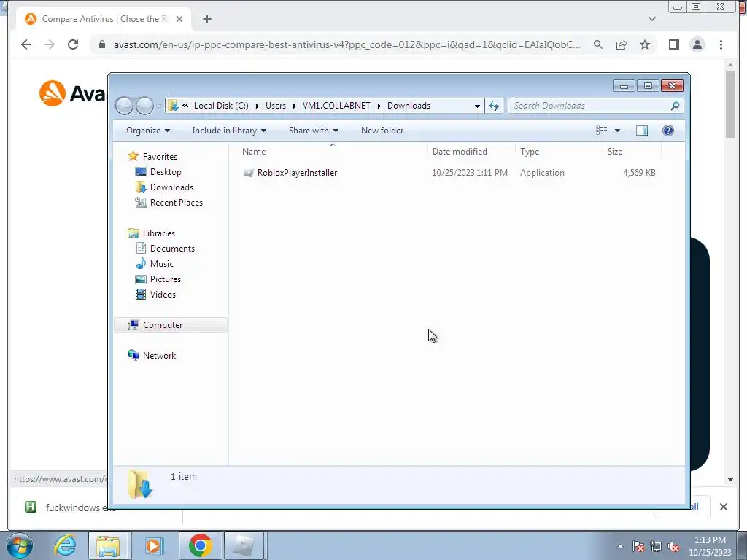Open the view options dropdown arrow
This screenshot has width=747, height=560.
pyautogui.click(x=617, y=131)
